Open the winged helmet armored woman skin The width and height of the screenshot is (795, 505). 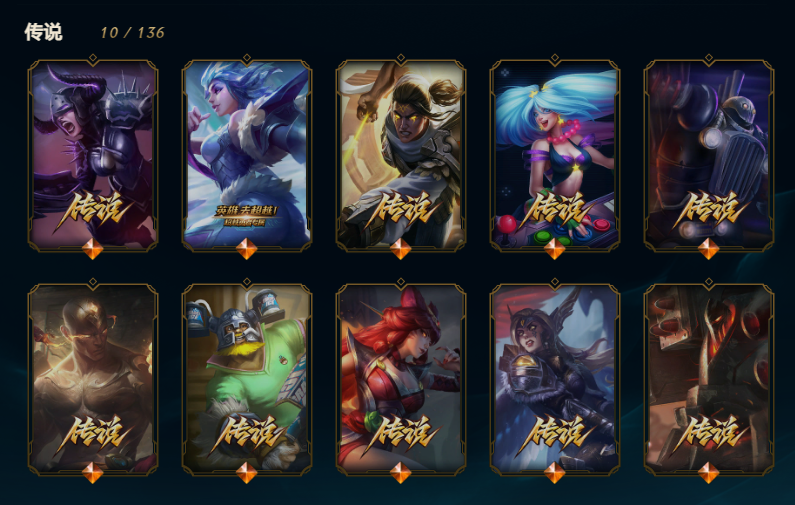(555, 379)
